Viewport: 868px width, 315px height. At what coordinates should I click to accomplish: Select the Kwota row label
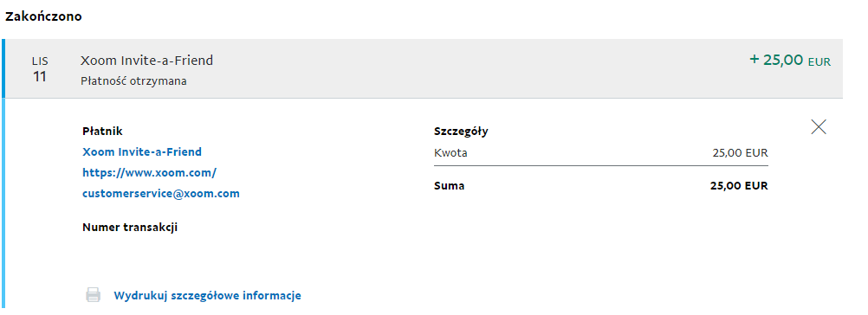[450, 153]
